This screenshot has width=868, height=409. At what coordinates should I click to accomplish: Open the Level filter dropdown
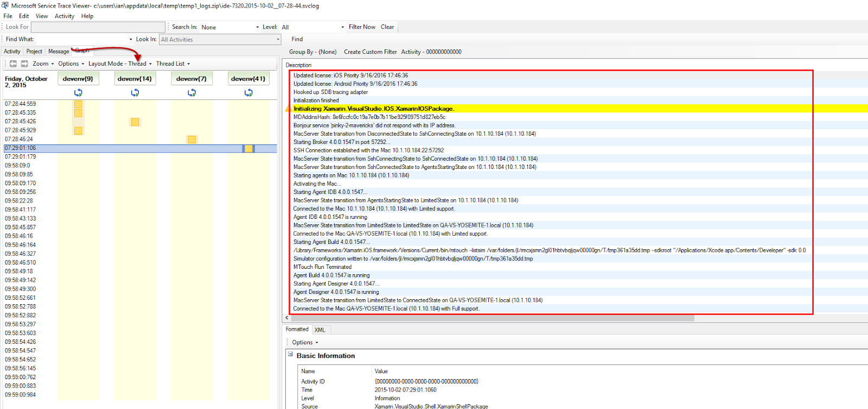[342, 27]
